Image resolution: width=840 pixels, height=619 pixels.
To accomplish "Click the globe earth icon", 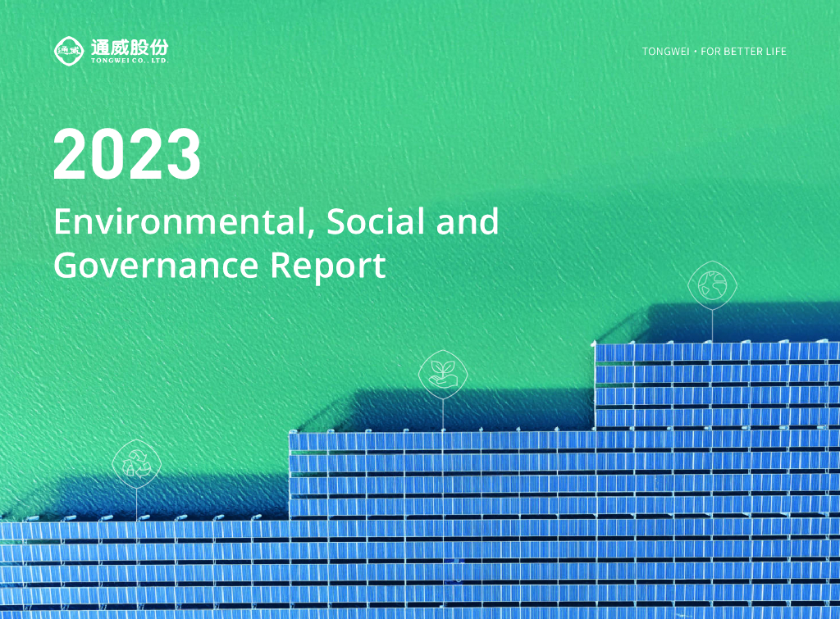I will pyautogui.click(x=712, y=284).
